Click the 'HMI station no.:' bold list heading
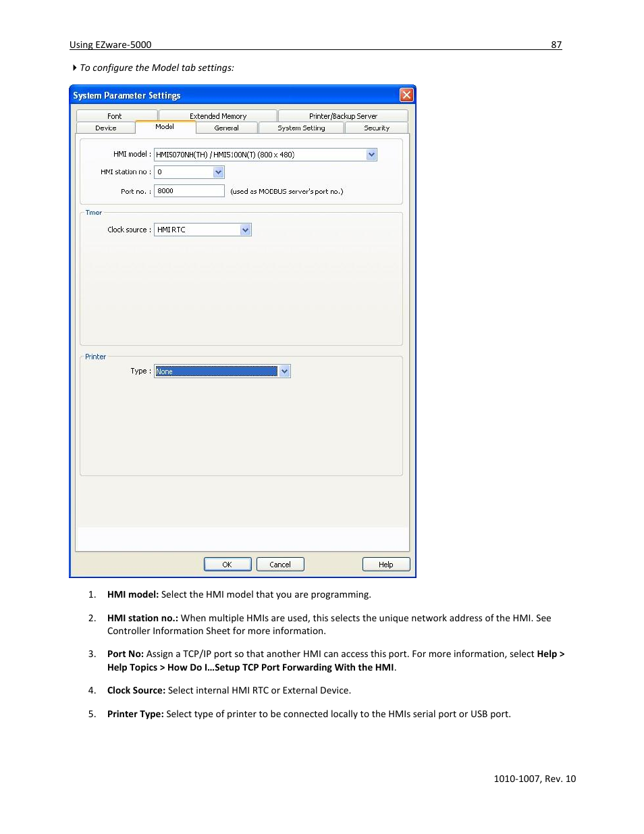This screenshot has height=834, width=644. pos(142,618)
